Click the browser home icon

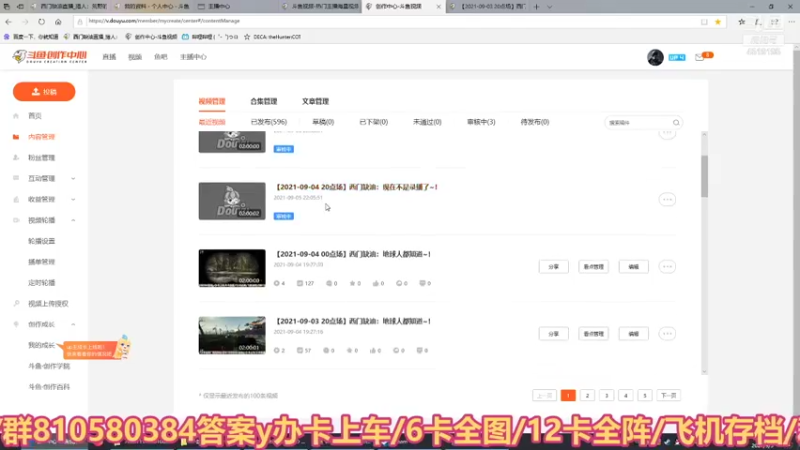(x=58, y=22)
